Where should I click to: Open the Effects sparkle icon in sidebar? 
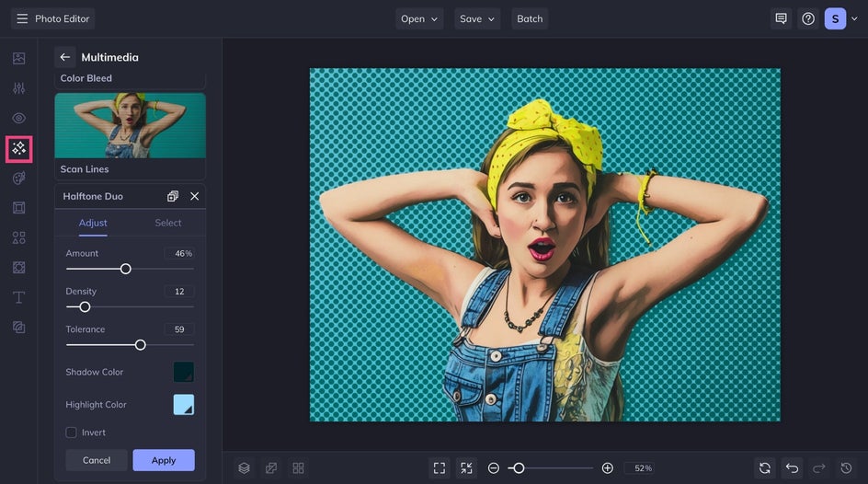tap(19, 148)
